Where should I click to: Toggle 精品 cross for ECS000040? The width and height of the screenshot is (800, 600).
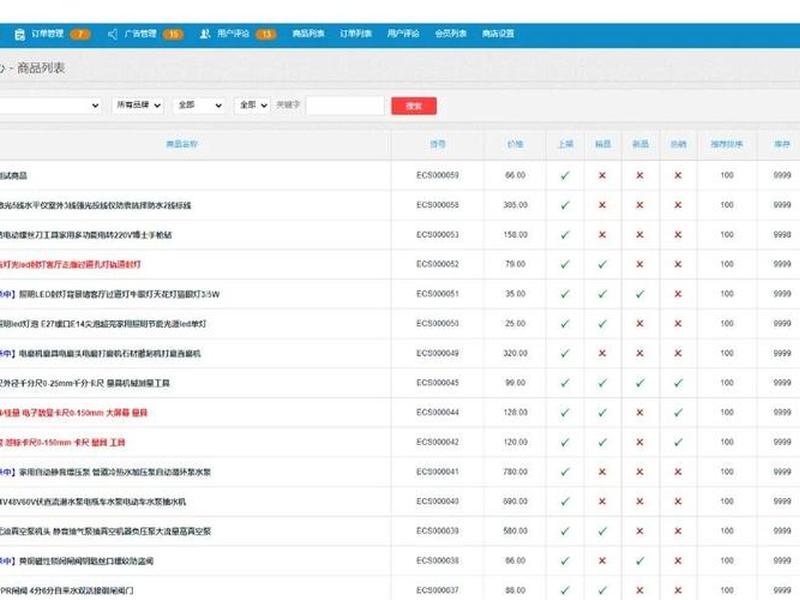tap(603, 502)
